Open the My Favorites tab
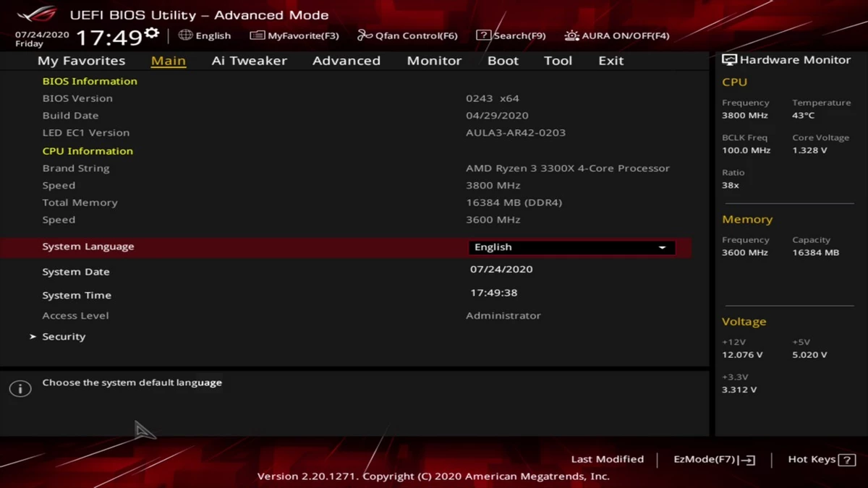 (81, 61)
